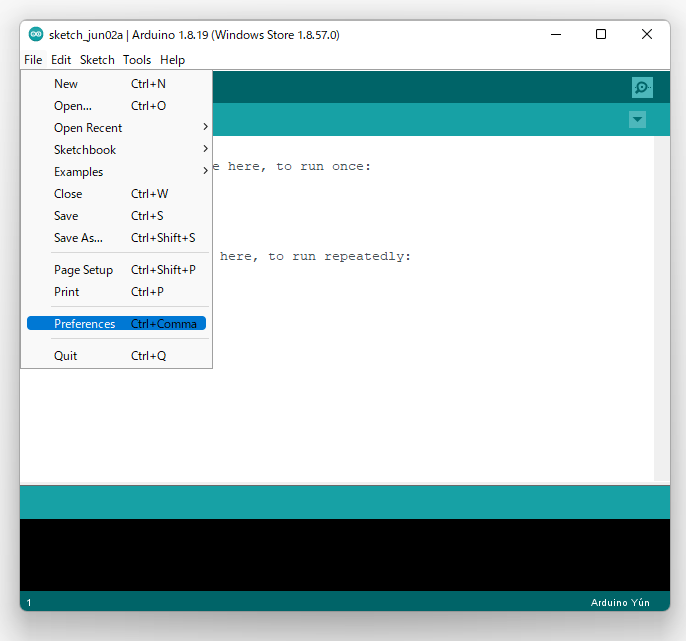Viewport: 686px width, 641px height.
Task: Select Print menu entry
Action: coord(116,292)
